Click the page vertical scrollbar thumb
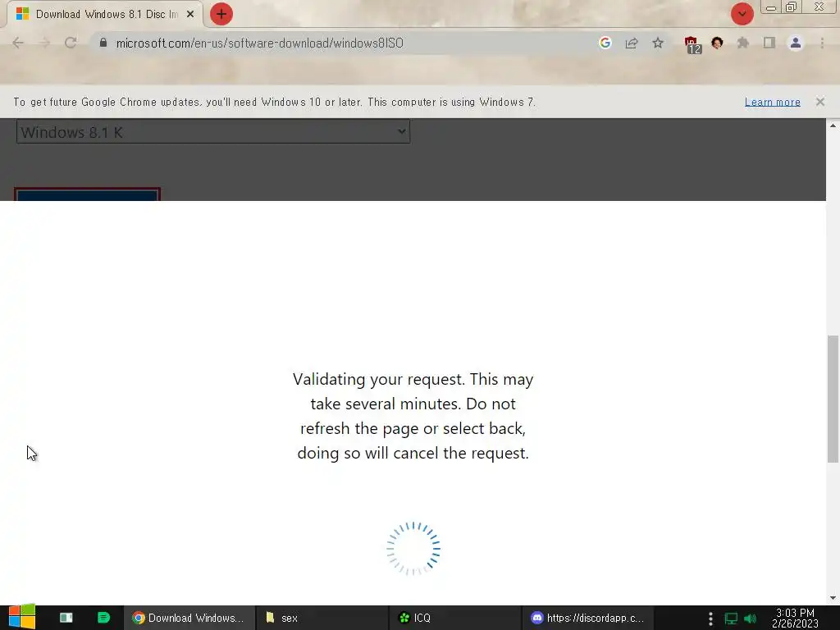This screenshot has height=630, width=840. tap(833, 399)
